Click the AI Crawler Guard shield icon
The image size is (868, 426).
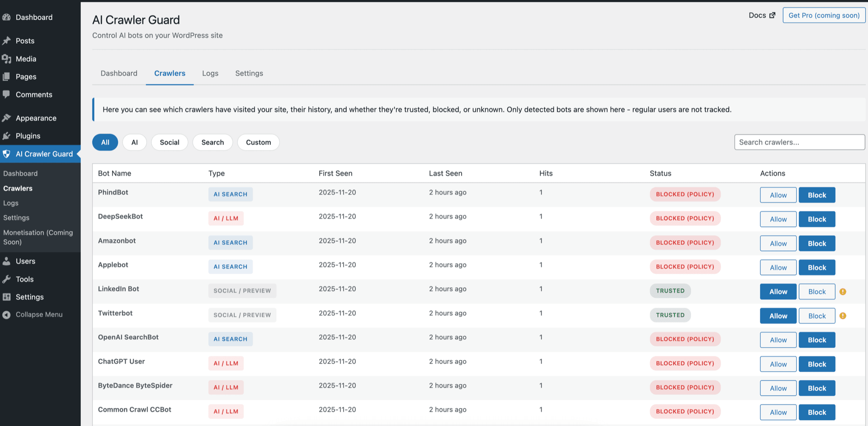pyautogui.click(x=6, y=154)
